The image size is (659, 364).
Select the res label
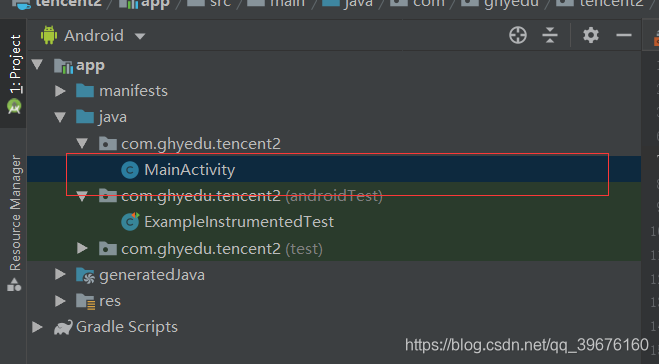point(110,301)
